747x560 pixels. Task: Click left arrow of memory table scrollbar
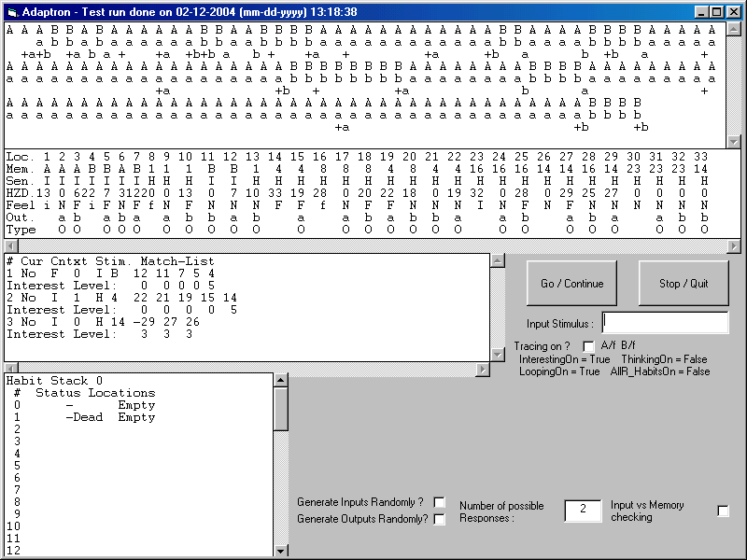11,246
